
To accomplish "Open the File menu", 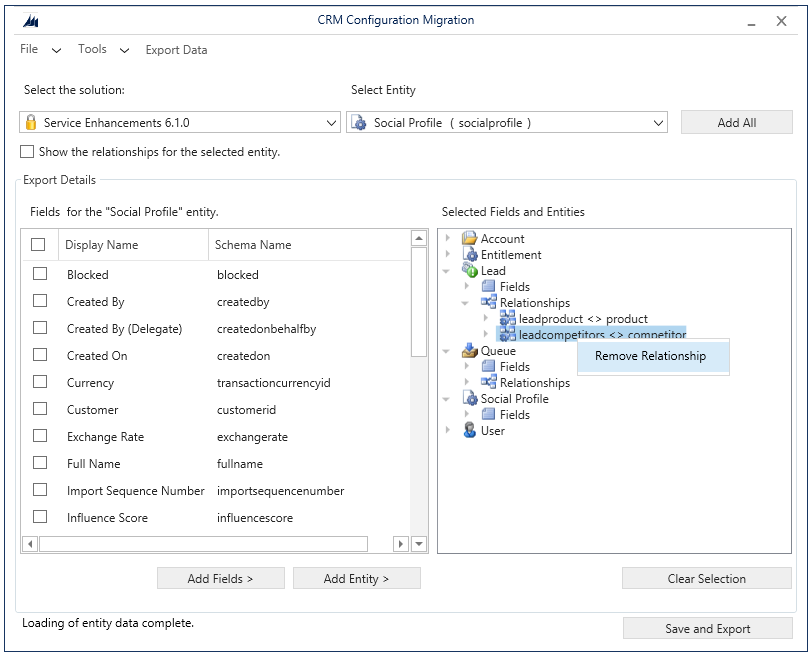I will pyautogui.click(x=27, y=49).
